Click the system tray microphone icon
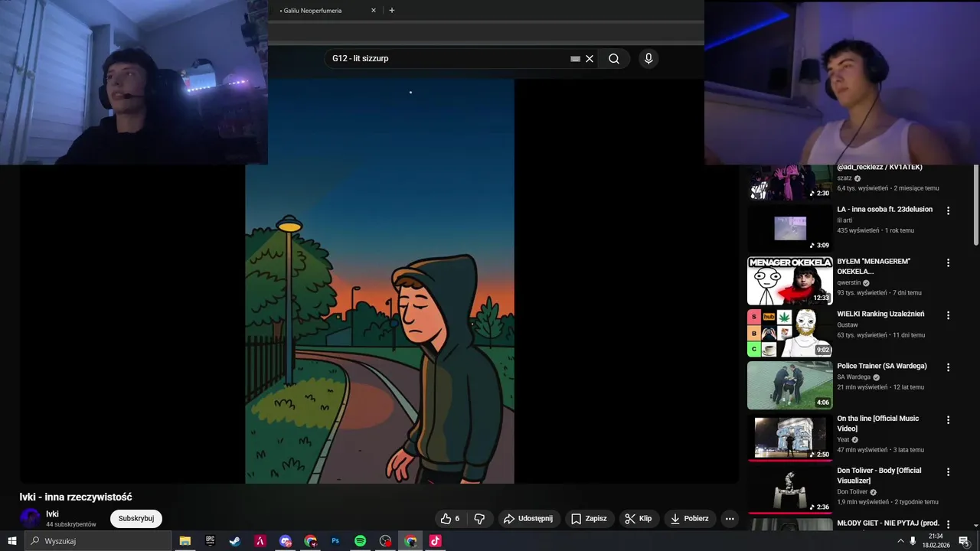The width and height of the screenshot is (980, 551). [x=913, y=541]
